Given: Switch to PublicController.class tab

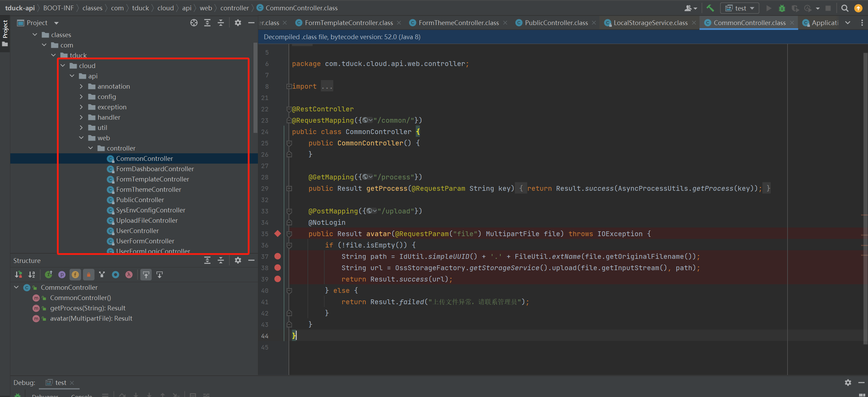Looking at the screenshot, I should 556,23.
